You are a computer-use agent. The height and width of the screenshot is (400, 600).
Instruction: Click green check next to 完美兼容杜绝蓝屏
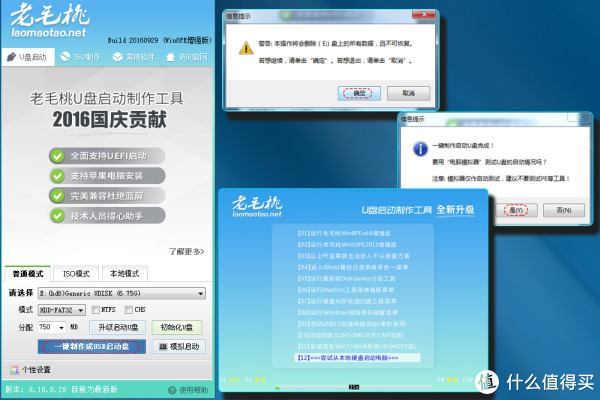pos(58,196)
